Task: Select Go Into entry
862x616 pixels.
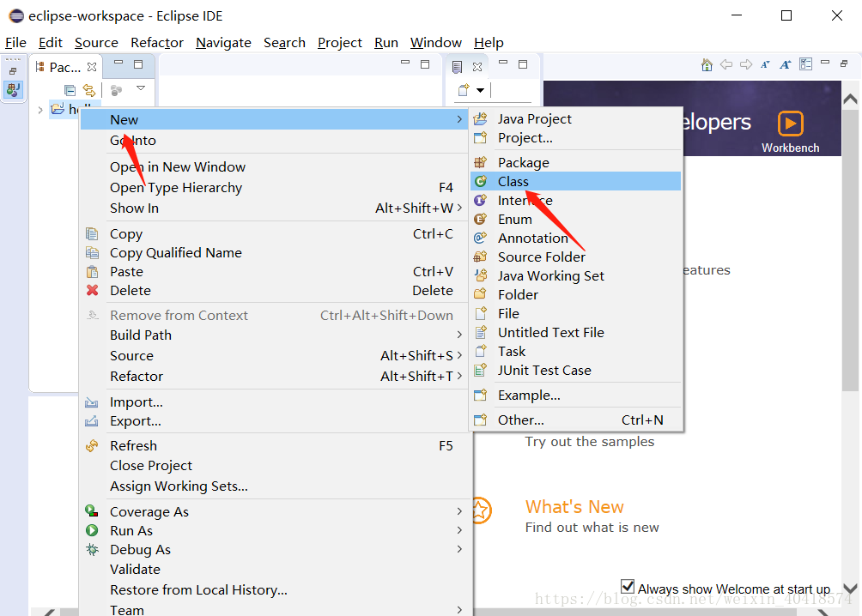Action: pyautogui.click(x=275, y=140)
